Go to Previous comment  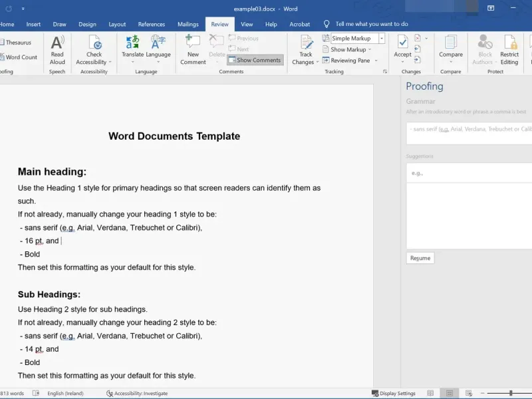[243, 39]
